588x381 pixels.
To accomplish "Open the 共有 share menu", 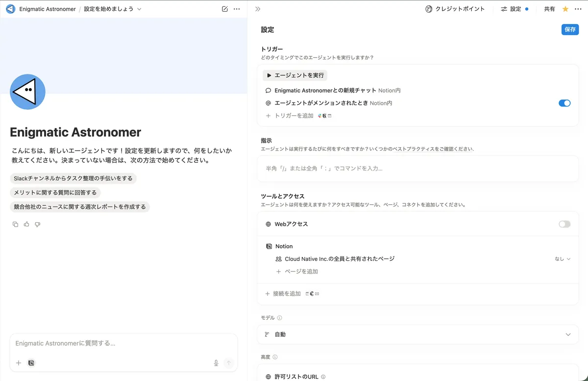I will pos(549,9).
